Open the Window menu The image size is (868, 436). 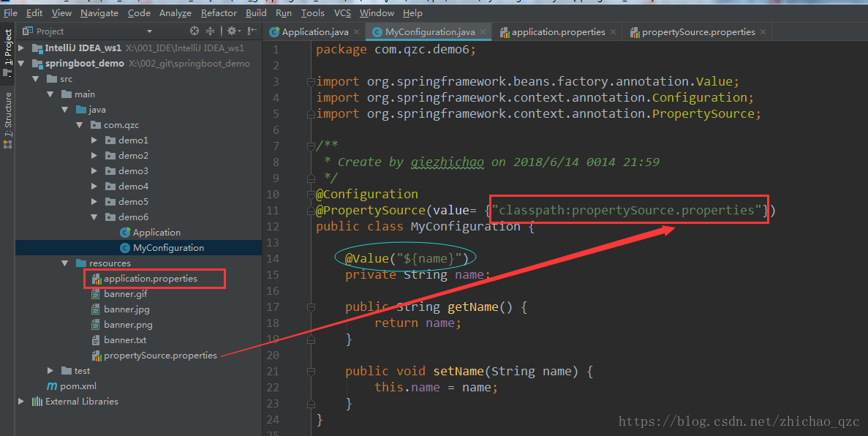(x=377, y=12)
